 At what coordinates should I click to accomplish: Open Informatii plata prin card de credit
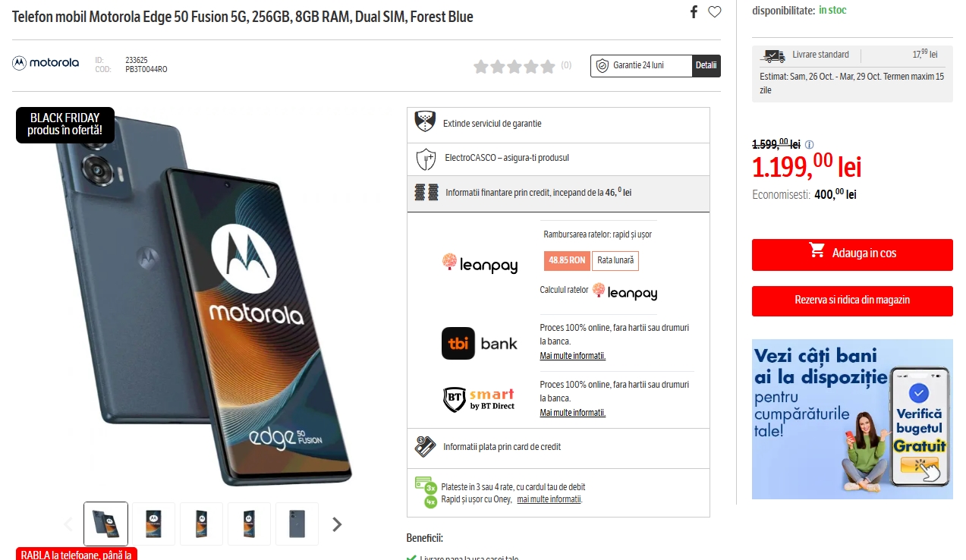click(x=559, y=447)
